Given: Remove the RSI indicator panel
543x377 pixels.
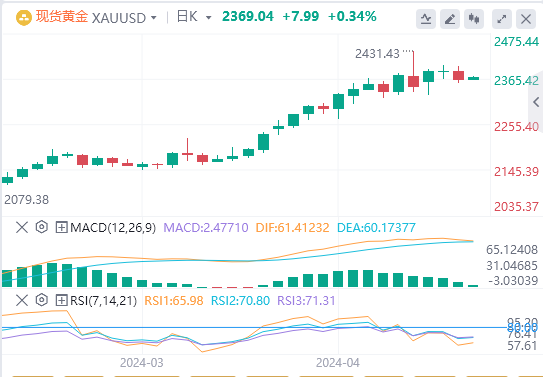Looking at the screenshot, I should point(22,300).
